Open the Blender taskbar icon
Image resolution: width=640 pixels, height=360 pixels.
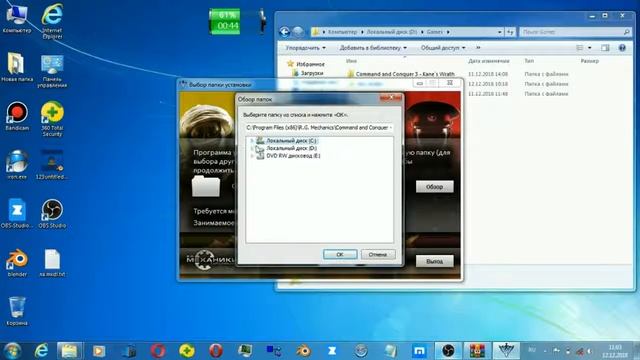tap(303, 350)
